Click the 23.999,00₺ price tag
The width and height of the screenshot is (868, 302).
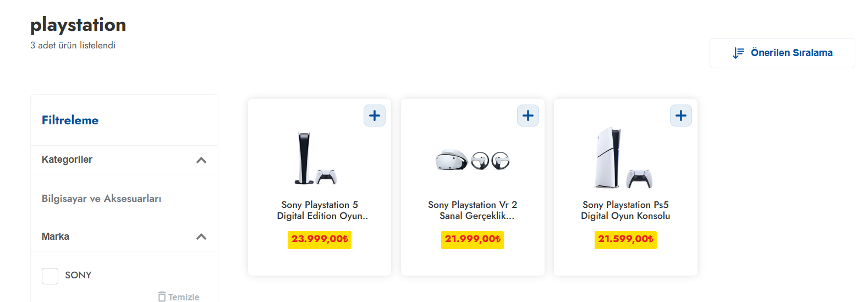[x=320, y=239]
